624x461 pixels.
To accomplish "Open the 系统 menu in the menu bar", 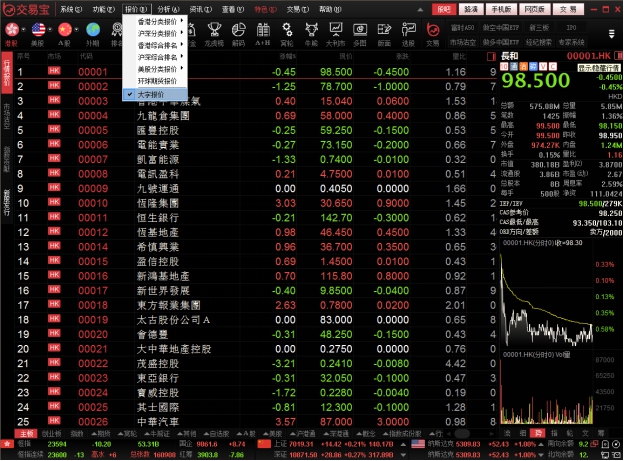I will pyautogui.click(x=70, y=8).
